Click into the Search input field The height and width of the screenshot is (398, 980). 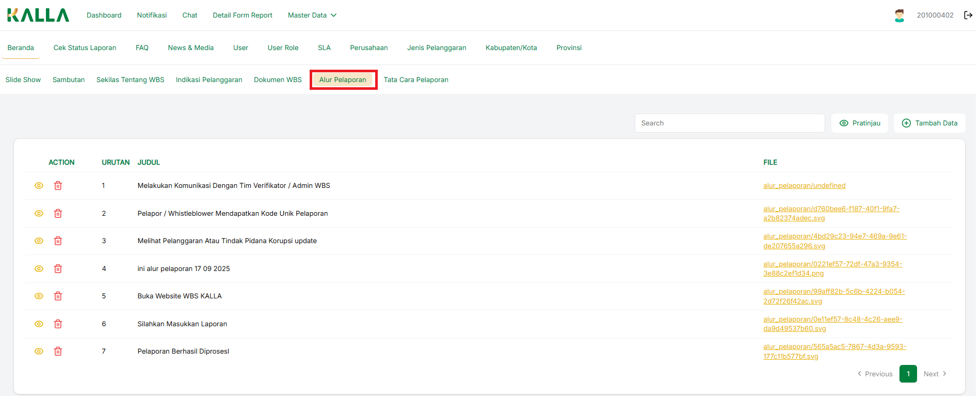pos(729,123)
